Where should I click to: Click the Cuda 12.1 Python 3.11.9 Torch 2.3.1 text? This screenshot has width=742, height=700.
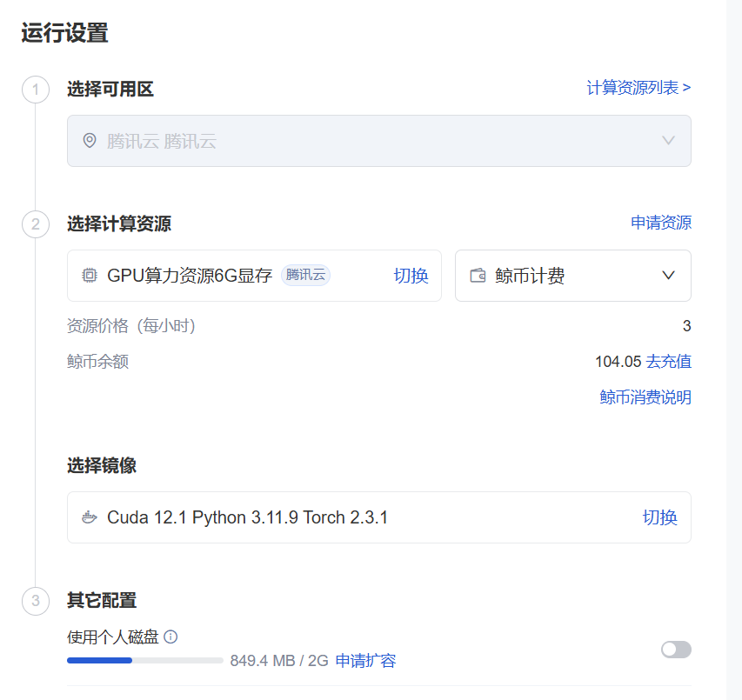pos(248,517)
